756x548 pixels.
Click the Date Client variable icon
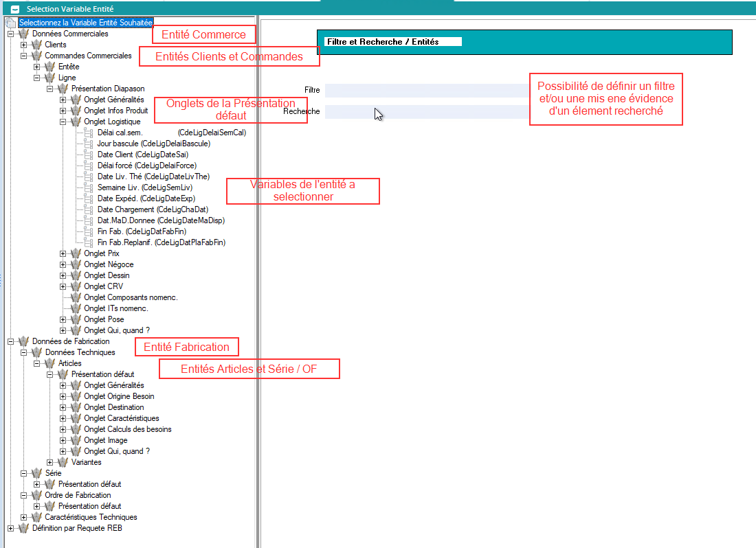[x=88, y=155]
